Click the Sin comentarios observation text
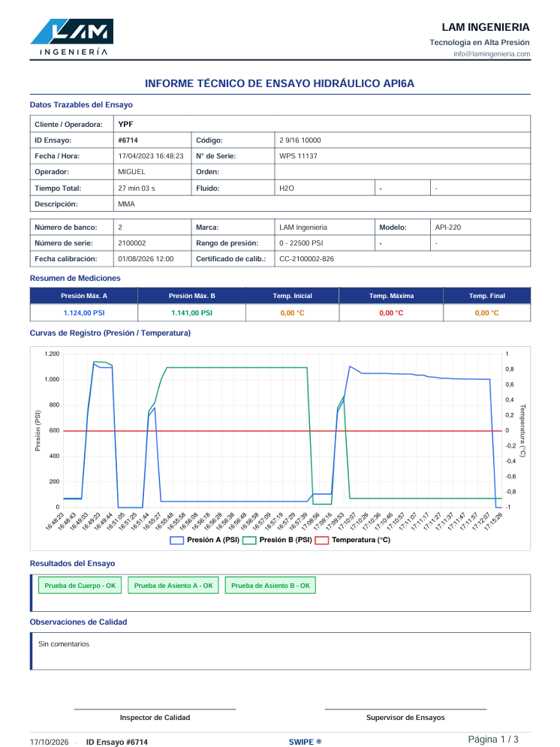Viewport: 560px width, 747px height. coord(64,644)
